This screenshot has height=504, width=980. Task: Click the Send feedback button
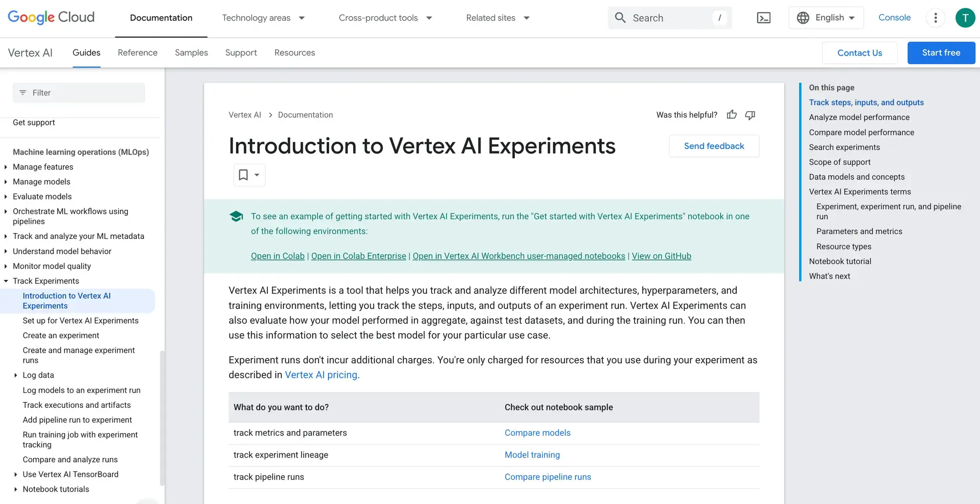tap(713, 146)
